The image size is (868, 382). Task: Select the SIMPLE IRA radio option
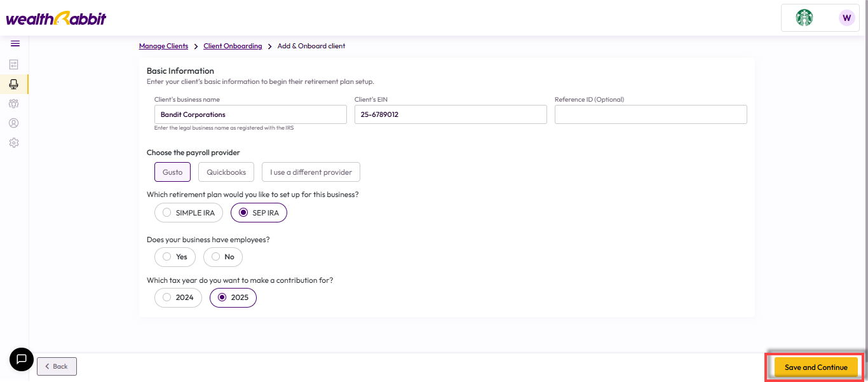coord(189,213)
